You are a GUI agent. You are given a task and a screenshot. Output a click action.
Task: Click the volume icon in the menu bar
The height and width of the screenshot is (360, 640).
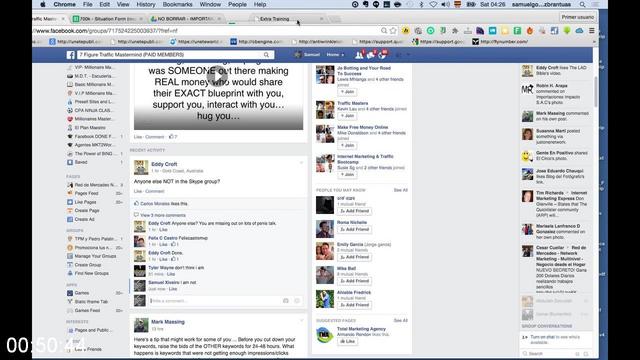445,4
